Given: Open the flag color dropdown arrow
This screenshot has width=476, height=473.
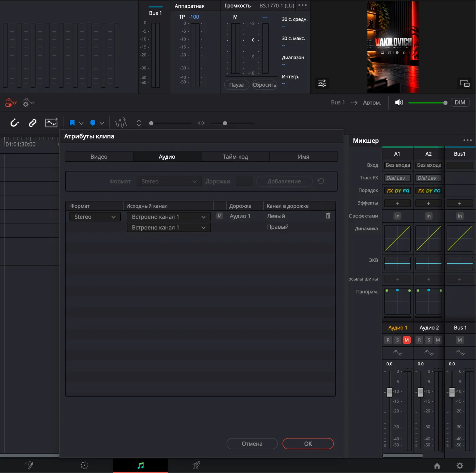Looking at the screenshot, I should 81,123.
